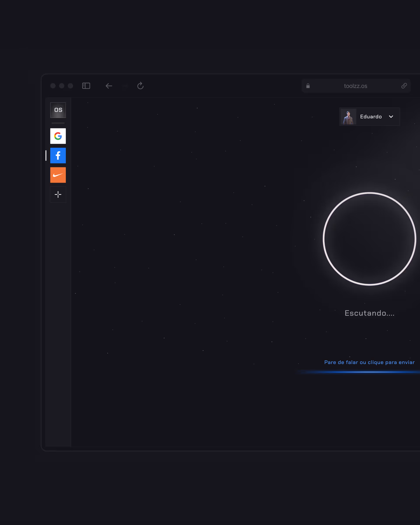The height and width of the screenshot is (525, 420).
Task: Click the first window control dot
Action: pos(53,86)
